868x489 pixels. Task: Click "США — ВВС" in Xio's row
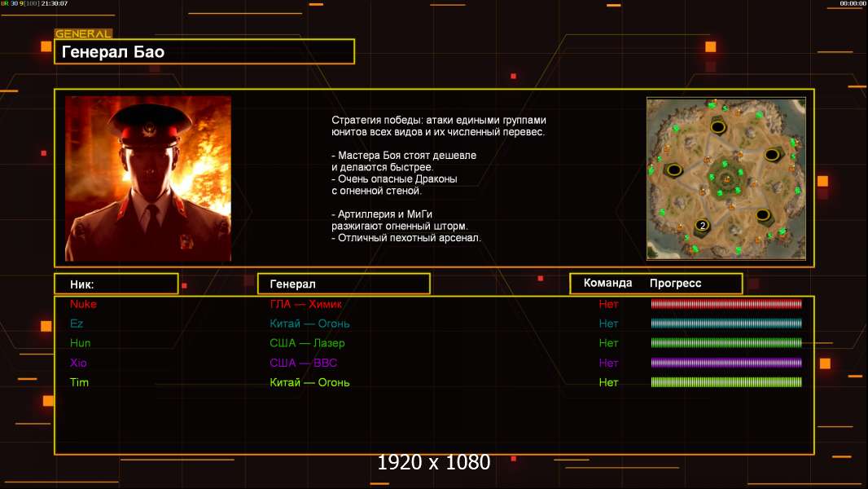pos(304,363)
